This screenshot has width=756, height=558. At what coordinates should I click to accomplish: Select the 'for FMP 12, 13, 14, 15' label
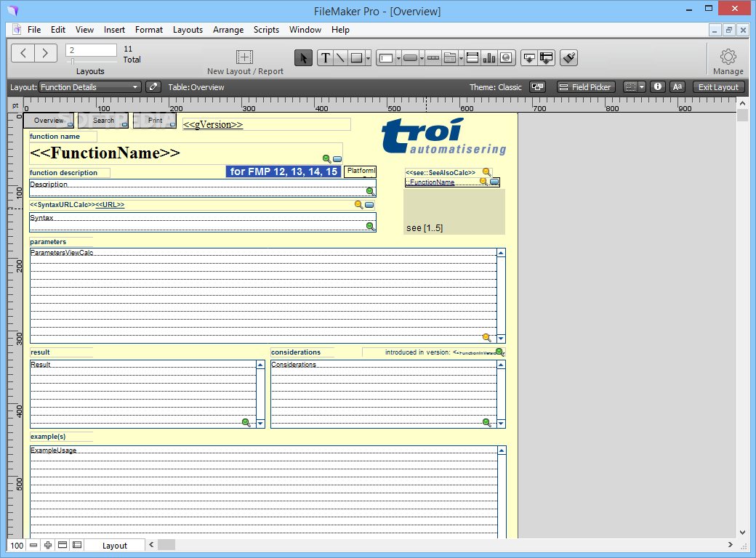point(283,171)
